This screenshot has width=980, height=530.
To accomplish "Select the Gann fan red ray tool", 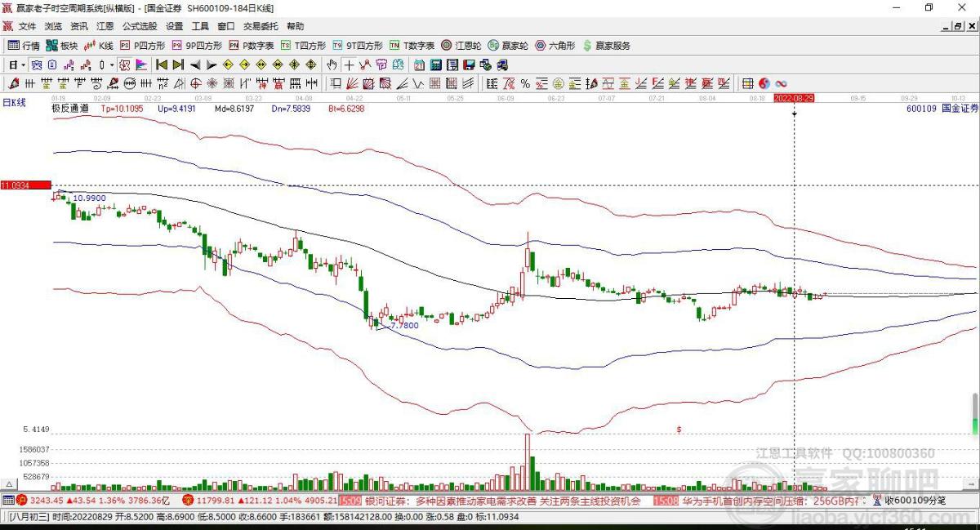I will 352,83.
